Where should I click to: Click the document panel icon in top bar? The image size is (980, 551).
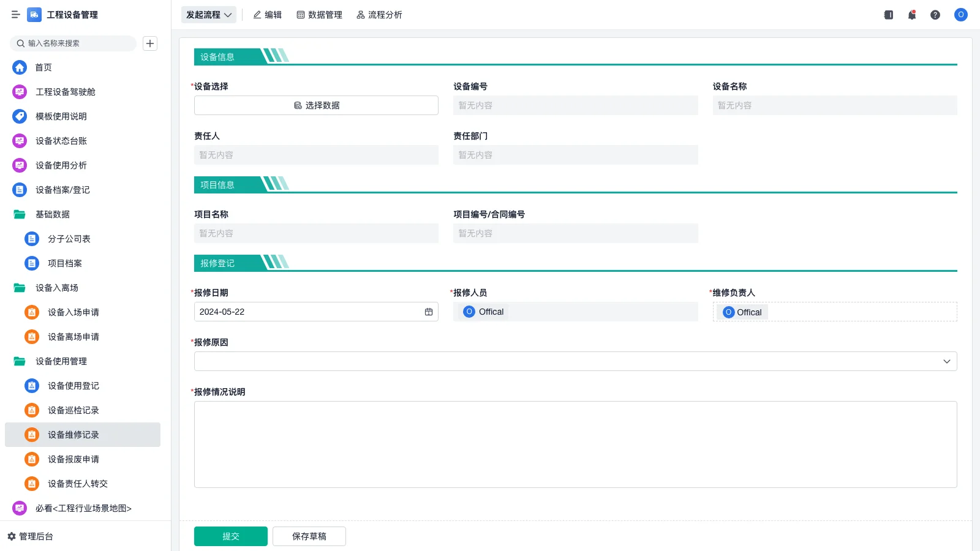pos(889,15)
